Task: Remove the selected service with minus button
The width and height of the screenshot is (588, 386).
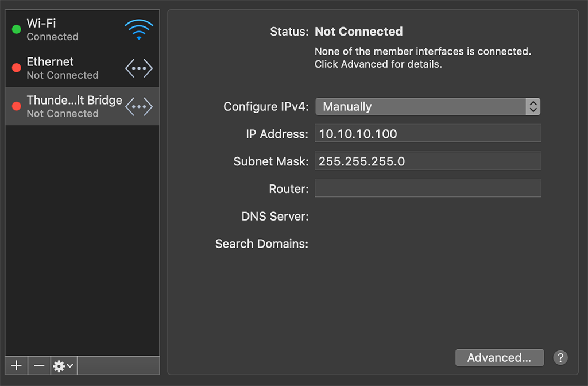Action: [x=40, y=365]
